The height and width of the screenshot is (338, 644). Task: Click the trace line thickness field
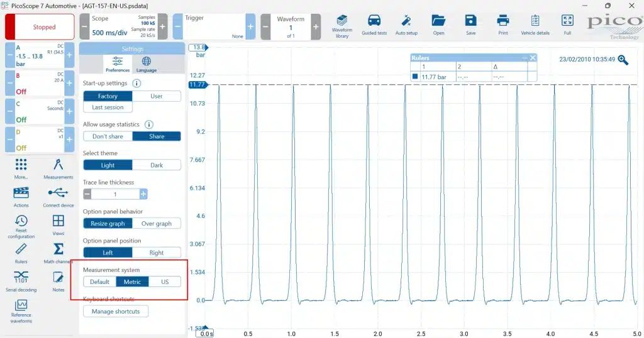pyautogui.click(x=116, y=194)
